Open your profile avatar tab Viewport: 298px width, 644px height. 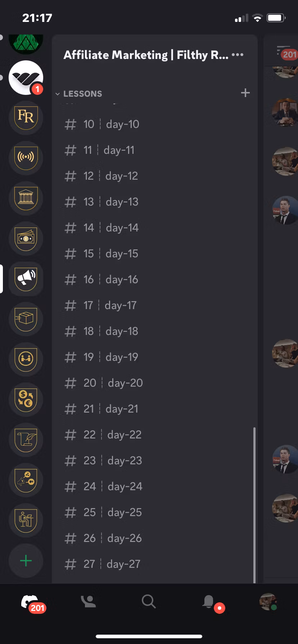pyautogui.click(x=268, y=601)
